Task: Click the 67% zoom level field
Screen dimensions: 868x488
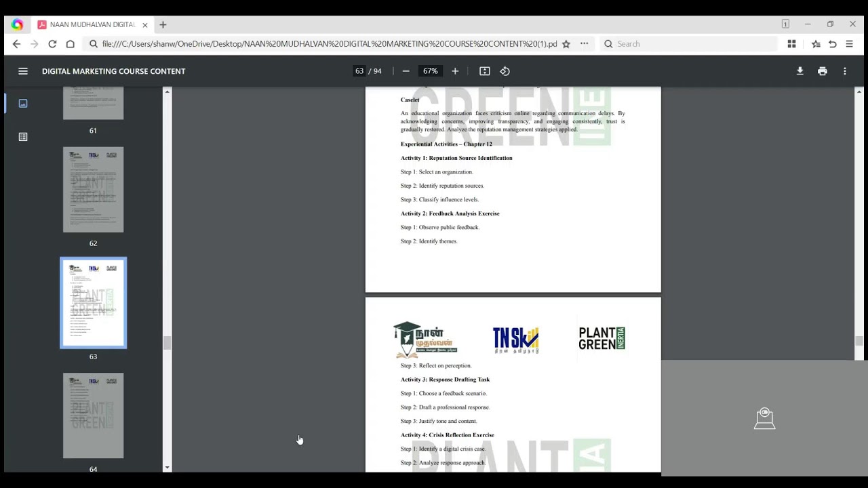Action: point(431,71)
